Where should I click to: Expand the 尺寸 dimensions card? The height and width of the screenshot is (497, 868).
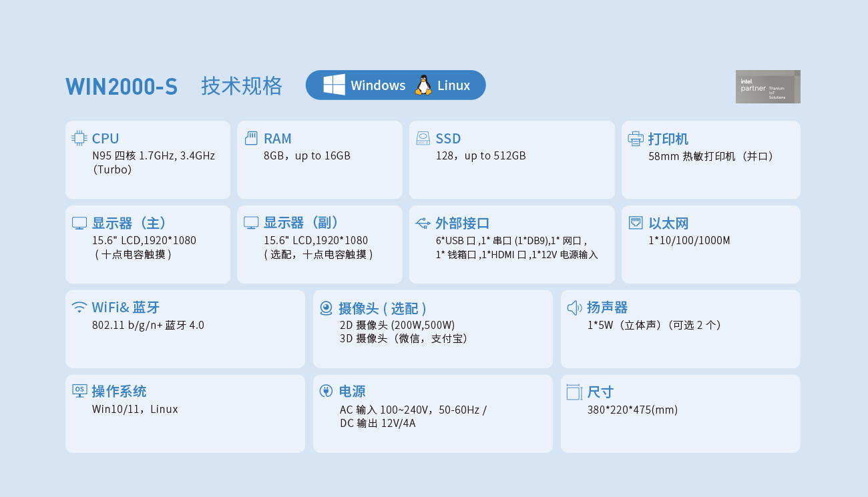(680, 414)
